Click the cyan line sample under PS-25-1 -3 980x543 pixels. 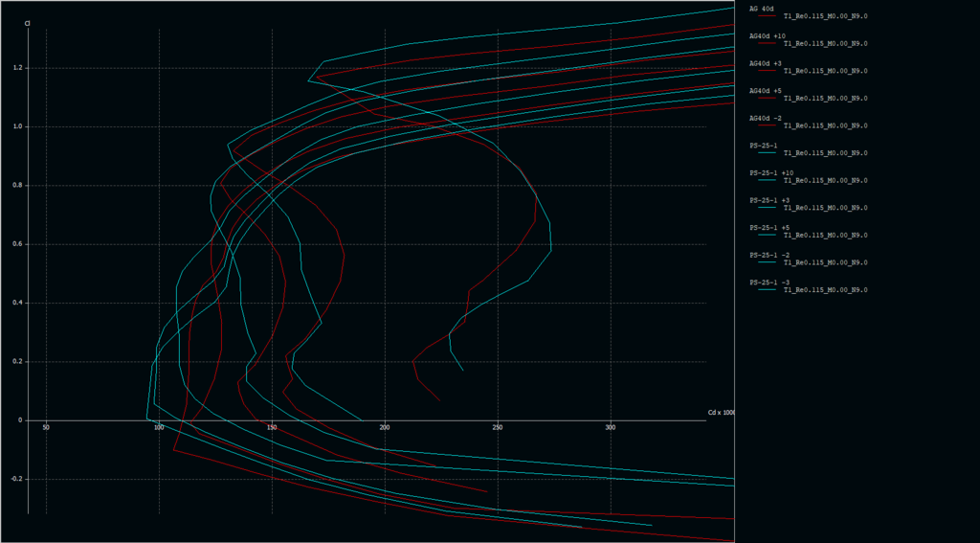[x=766, y=290]
